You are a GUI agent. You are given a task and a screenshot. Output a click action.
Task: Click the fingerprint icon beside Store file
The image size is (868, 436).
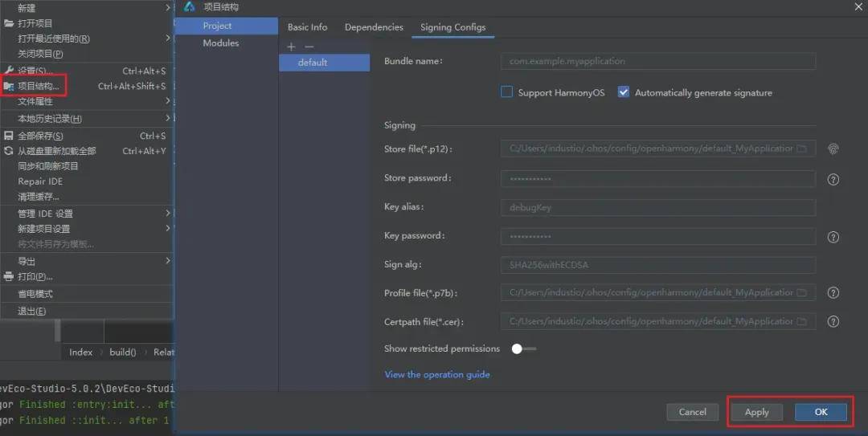pos(833,149)
